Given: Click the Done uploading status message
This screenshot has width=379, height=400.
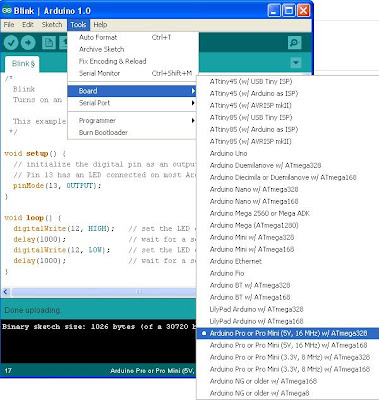Looking at the screenshot, I should 33,310.
